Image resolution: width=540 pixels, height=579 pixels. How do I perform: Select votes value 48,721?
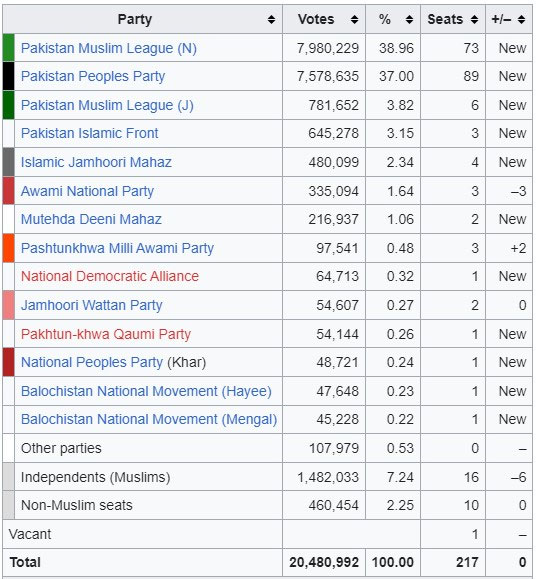[x=337, y=362]
